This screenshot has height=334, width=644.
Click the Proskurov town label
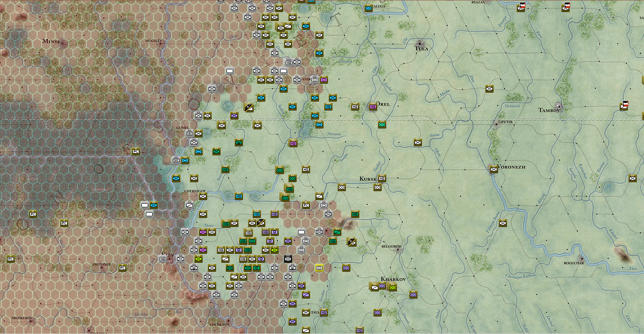pos(22,317)
